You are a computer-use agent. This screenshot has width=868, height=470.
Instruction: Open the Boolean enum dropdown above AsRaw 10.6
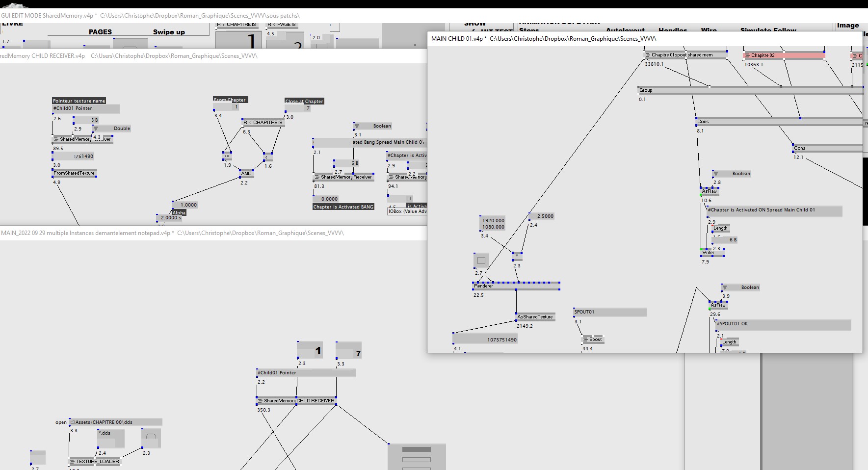click(x=732, y=174)
